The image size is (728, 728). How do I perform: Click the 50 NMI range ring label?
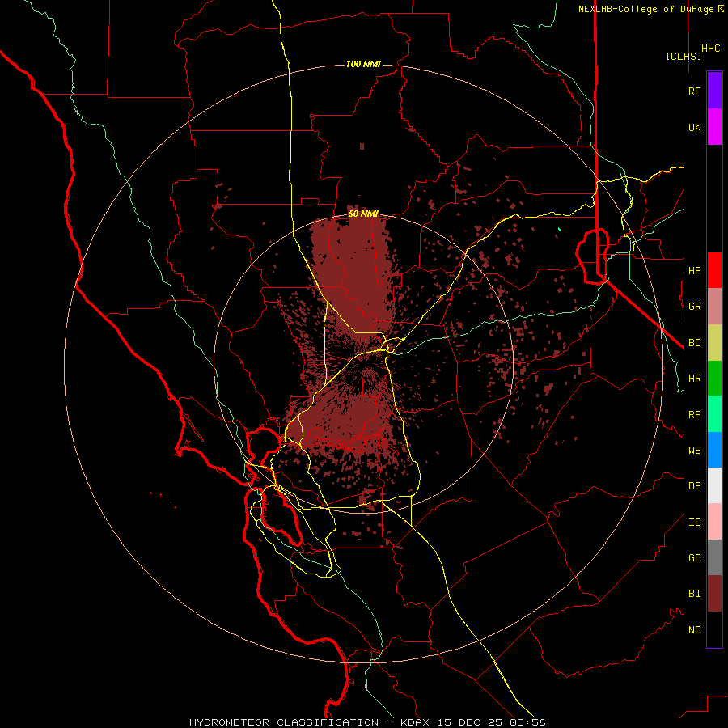pos(363,214)
